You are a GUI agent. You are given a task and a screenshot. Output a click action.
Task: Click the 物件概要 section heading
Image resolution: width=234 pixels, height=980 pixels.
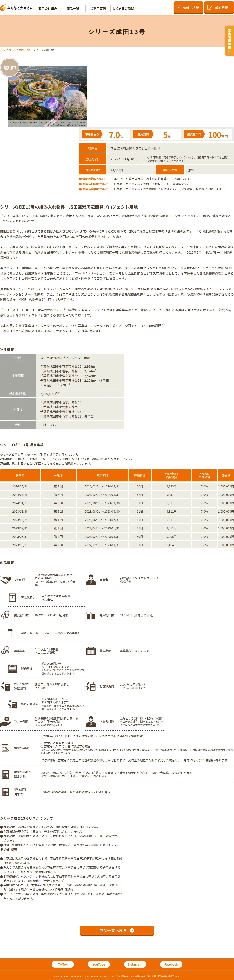(7, 350)
